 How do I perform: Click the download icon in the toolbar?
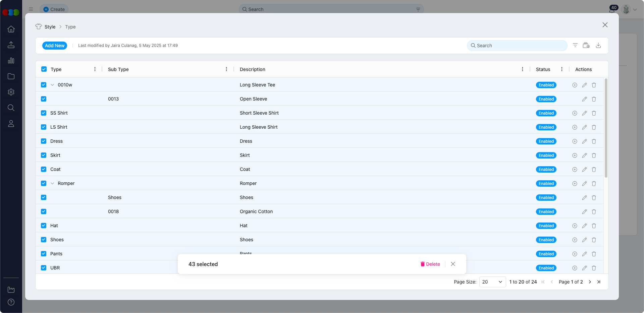point(598,46)
